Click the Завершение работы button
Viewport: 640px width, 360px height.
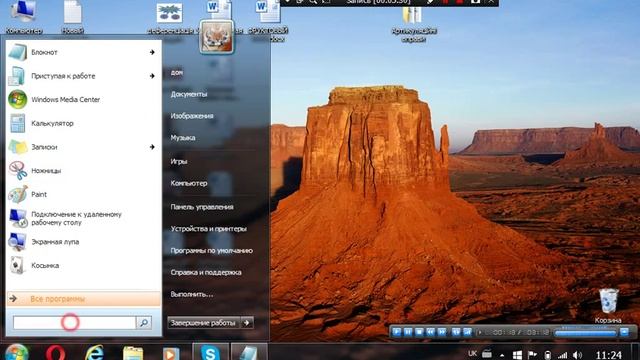pos(204,322)
